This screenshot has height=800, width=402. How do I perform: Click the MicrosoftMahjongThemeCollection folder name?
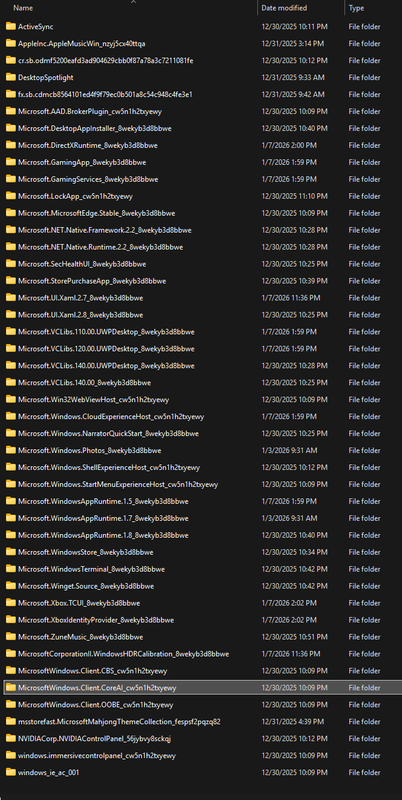coord(119,721)
